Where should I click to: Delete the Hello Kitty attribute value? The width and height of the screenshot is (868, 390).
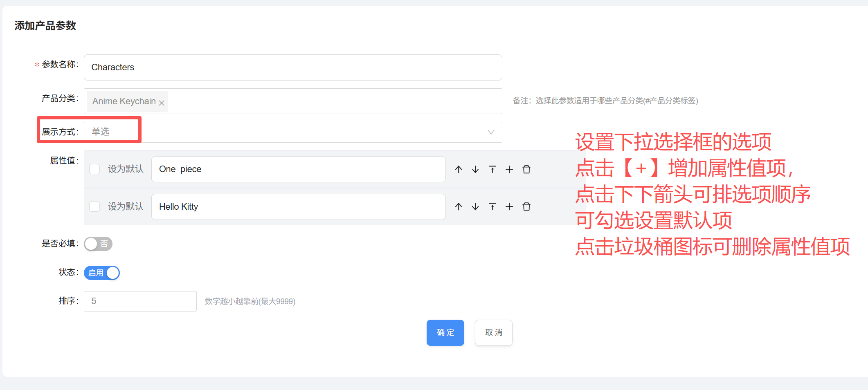pyautogui.click(x=526, y=206)
